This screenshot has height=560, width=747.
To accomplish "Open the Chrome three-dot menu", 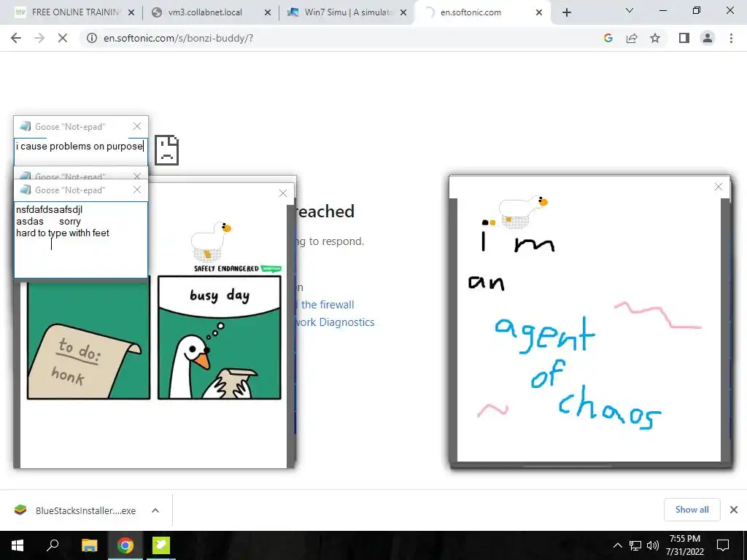I will pyautogui.click(x=731, y=38).
